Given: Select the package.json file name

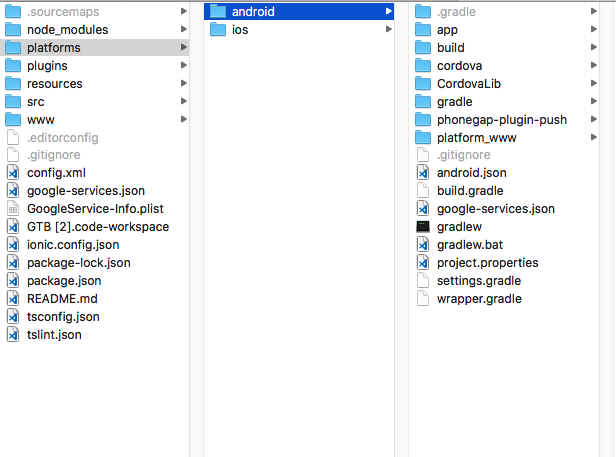Looking at the screenshot, I should coord(64,281).
